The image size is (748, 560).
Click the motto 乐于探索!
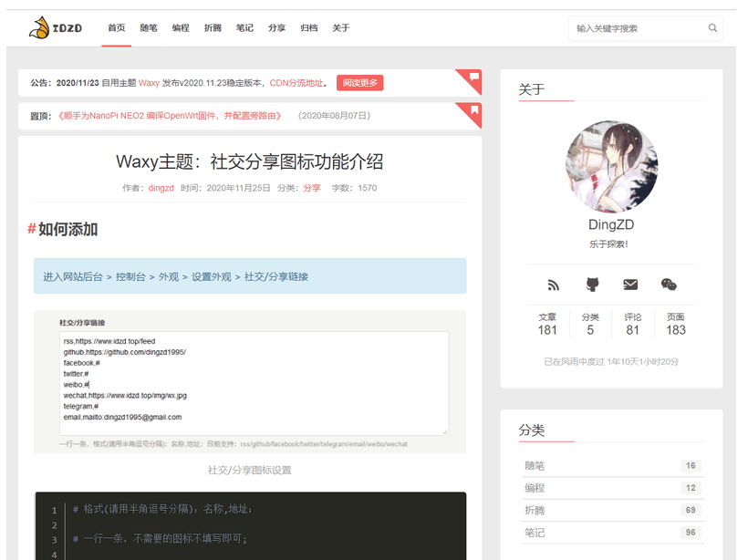pyautogui.click(x=608, y=244)
